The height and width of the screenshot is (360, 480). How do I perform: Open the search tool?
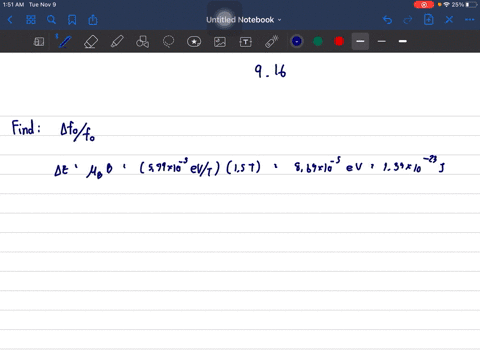[51, 20]
